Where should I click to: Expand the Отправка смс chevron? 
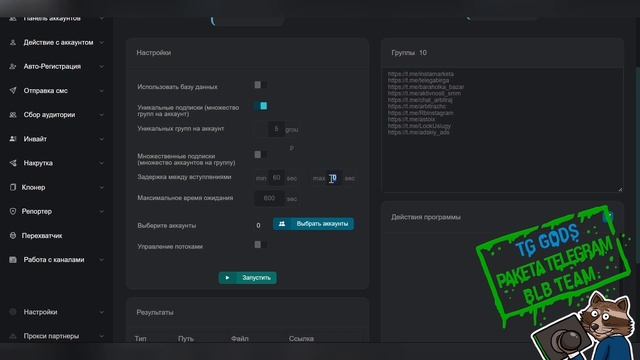(102, 91)
